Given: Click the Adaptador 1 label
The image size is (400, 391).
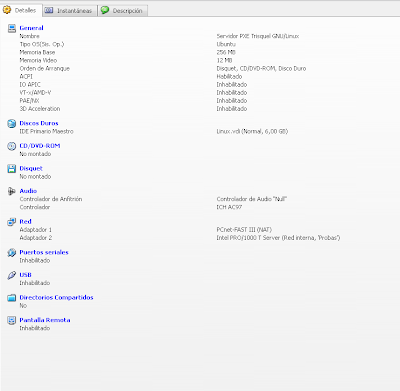Looking at the screenshot, I should 36,230.
